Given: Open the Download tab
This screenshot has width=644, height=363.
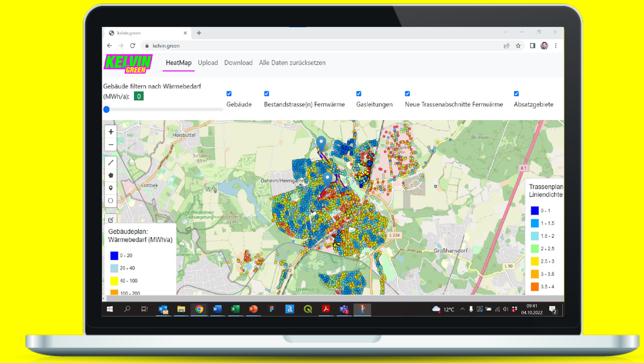Looking at the screenshot, I should coord(238,63).
